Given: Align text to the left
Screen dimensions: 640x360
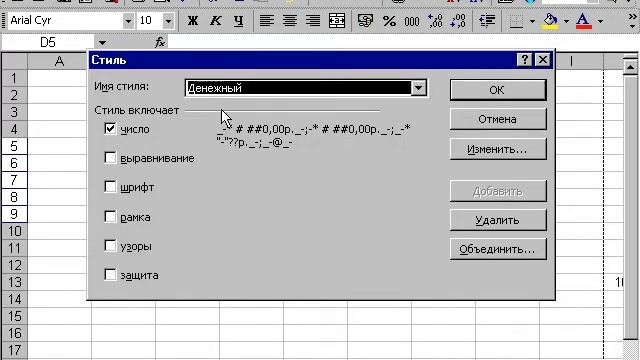Looking at the screenshot, I should [267, 20].
